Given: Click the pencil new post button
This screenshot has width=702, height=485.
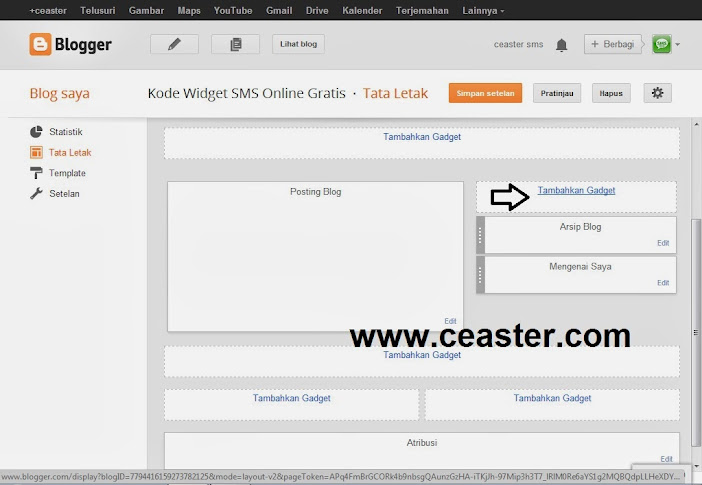Looking at the screenshot, I should click(x=174, y=44).
